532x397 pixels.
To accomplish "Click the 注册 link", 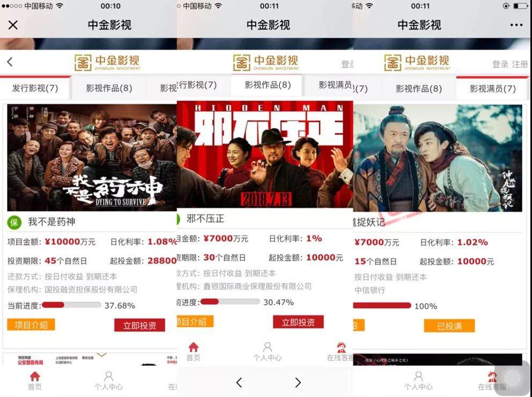I will pyautogui.click(x=520, y=64).
